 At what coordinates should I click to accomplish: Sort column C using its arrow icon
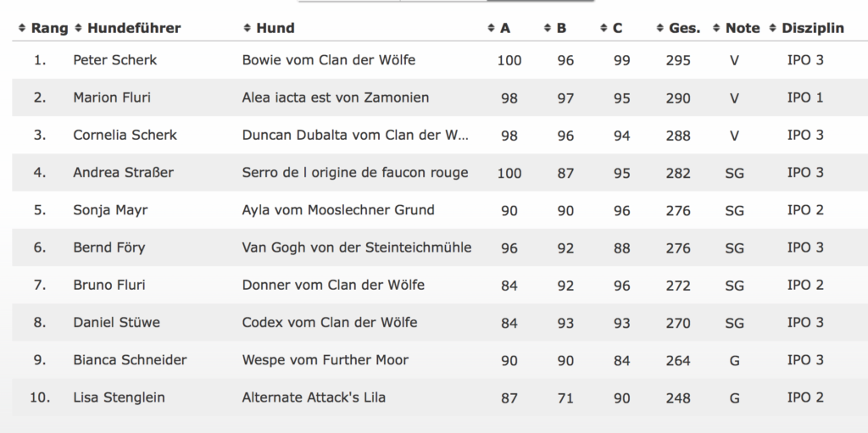point(604,28)
